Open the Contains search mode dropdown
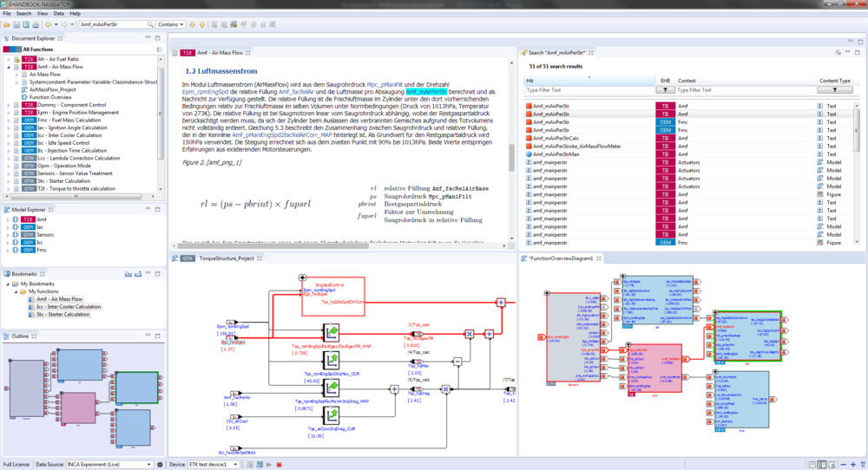The width and height of the screenshot is (868, 470). [x=170, y=24]
